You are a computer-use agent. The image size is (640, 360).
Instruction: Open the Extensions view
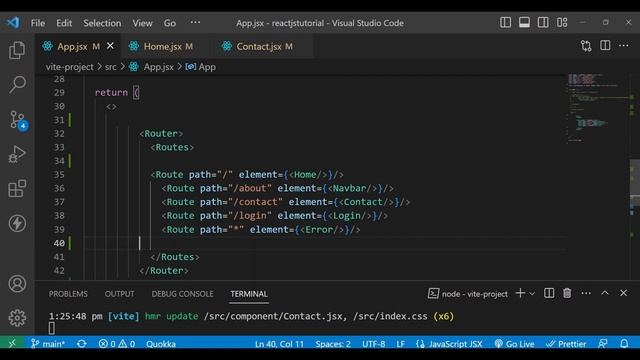pos(17,188)
